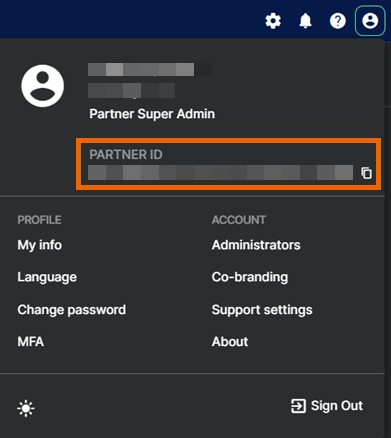This screenshot has height=438, width=391.
Task: Click the large user avatar image
Action: (43, 86)
